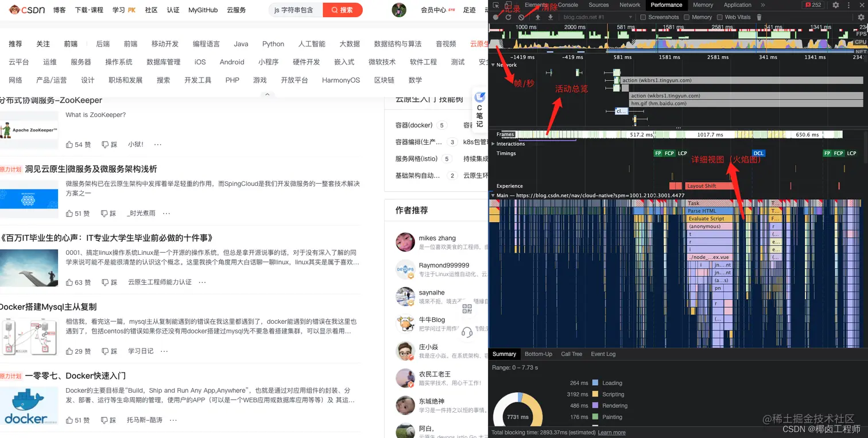Screen dimensions: 868x438
Task: Switch to the Console tab
Action: point(568,5)
